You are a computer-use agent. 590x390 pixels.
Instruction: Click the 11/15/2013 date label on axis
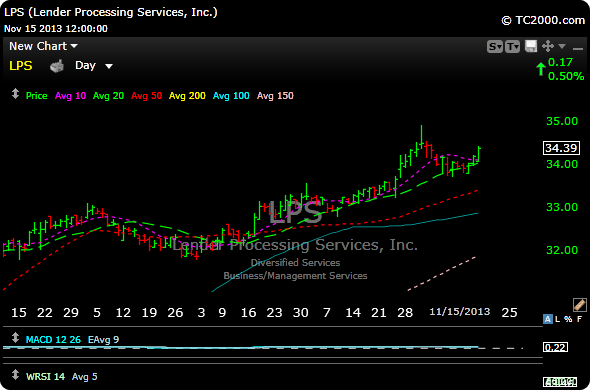[x=460, y=312]
